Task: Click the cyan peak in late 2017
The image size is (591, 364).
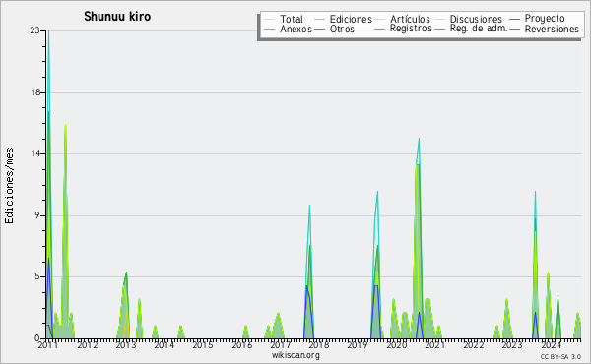Action: [309, 206]
